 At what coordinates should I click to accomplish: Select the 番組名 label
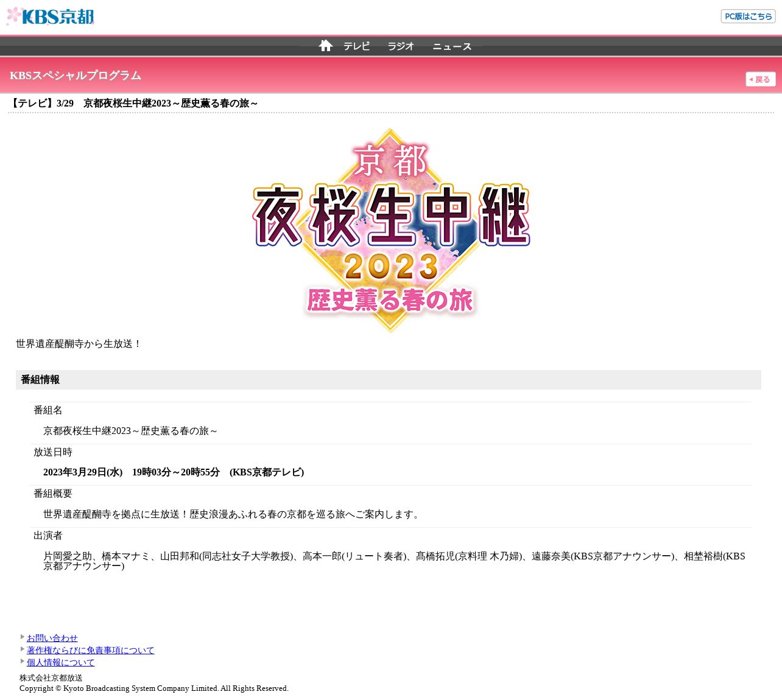coord(48,410)
